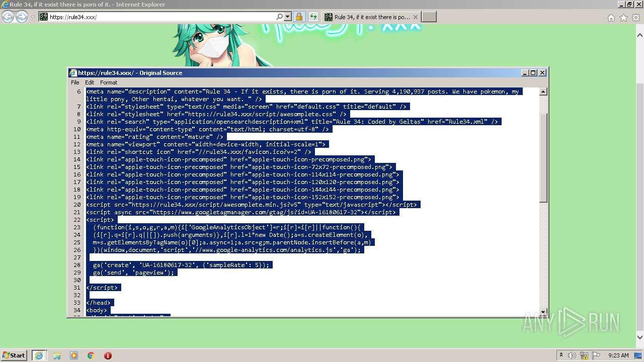Open File Explorer from taskbar
This screenshot has height=362, width=644.
57,355
